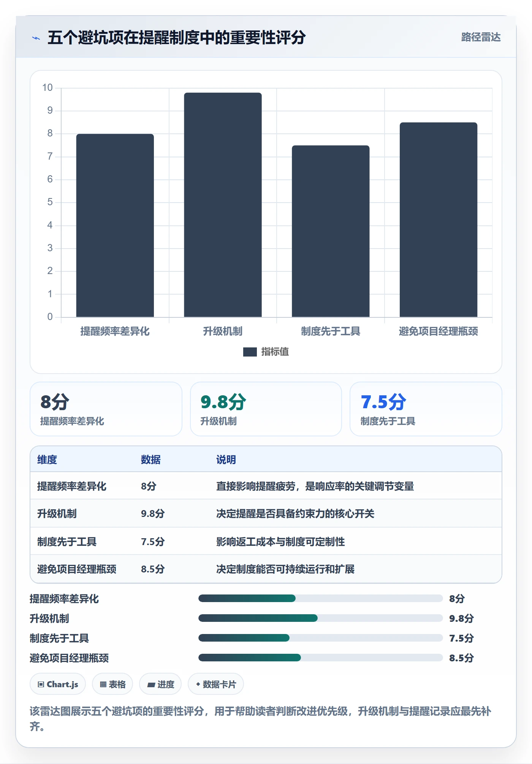Click the 表格 tag chip
Viewport: 532px width, 764px height.
[112, 684]
